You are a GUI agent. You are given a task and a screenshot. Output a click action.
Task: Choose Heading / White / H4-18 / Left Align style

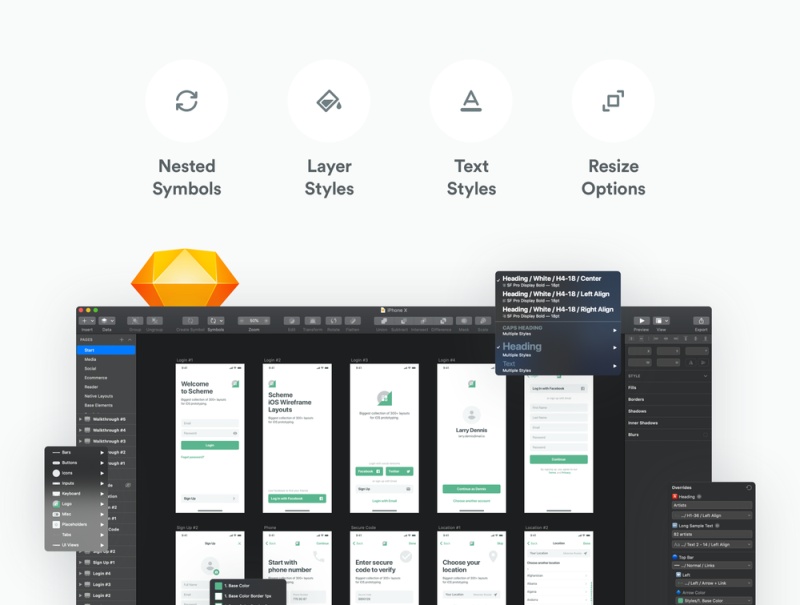[557, 296]
